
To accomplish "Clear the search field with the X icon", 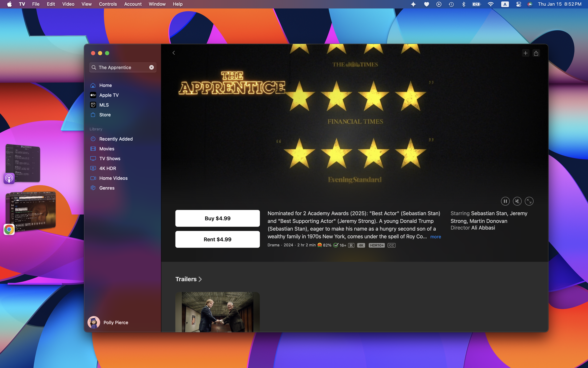I will coord(151,67).
